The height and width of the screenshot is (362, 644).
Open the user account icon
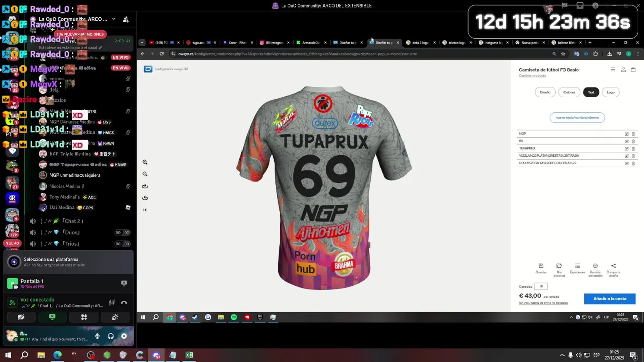click(x=623, y=70)
